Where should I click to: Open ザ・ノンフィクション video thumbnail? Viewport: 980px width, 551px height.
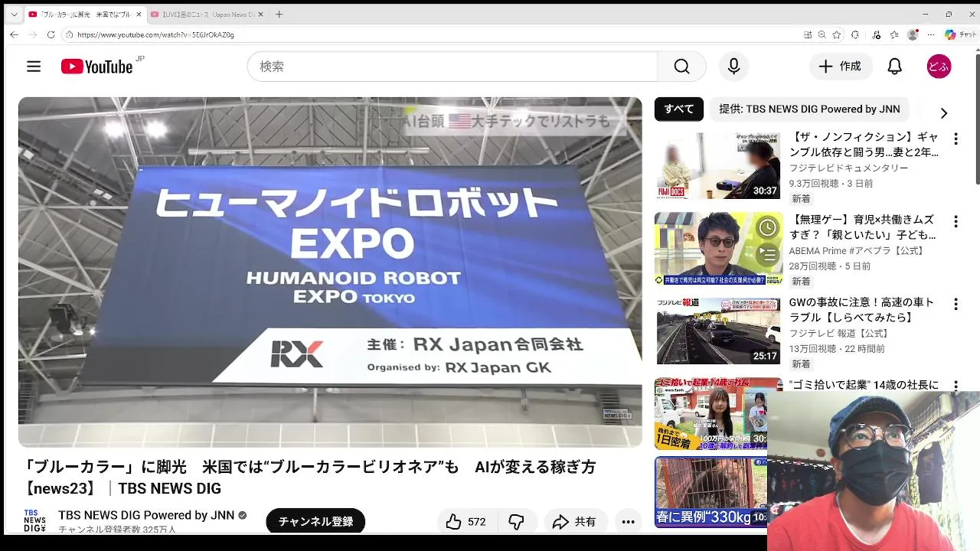718,165
